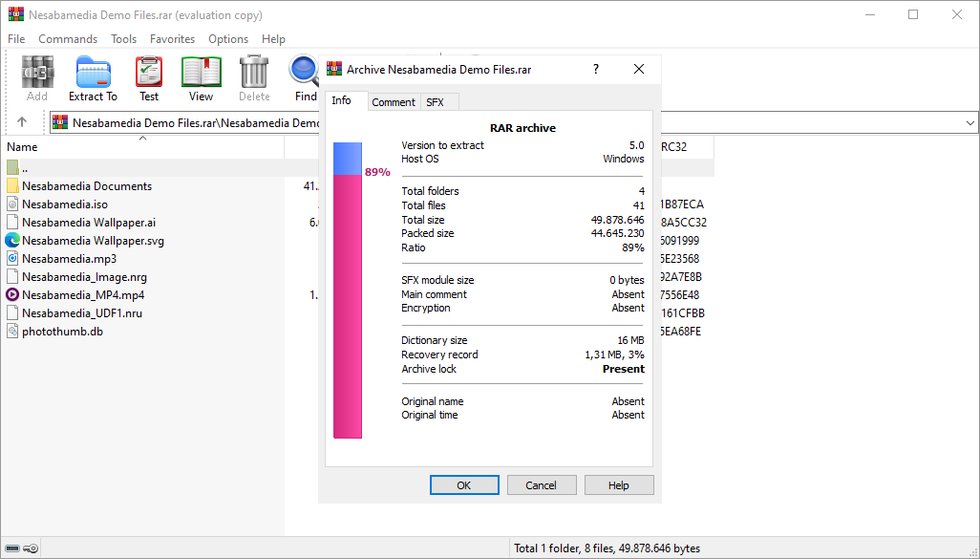This screenshot has height=559, width=980.
Task: Select the Nesabamedia_MP4.mp4 file
Action: [x=83, y=295]
